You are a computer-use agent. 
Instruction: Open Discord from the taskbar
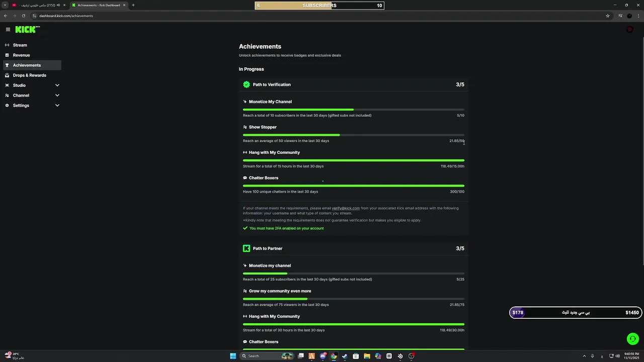point(323,356)
